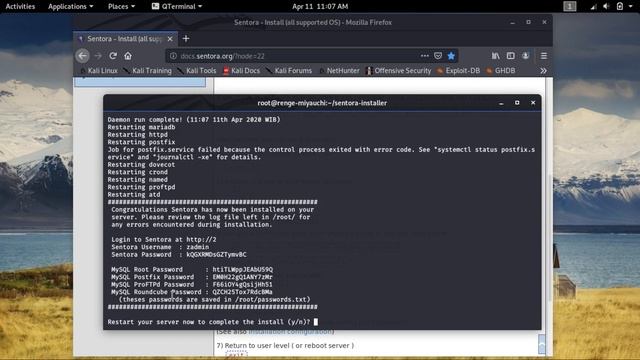The width and height of the screenshot is (640, 360).
Task: Minimize the Firefox window
Action: [512, 22]
